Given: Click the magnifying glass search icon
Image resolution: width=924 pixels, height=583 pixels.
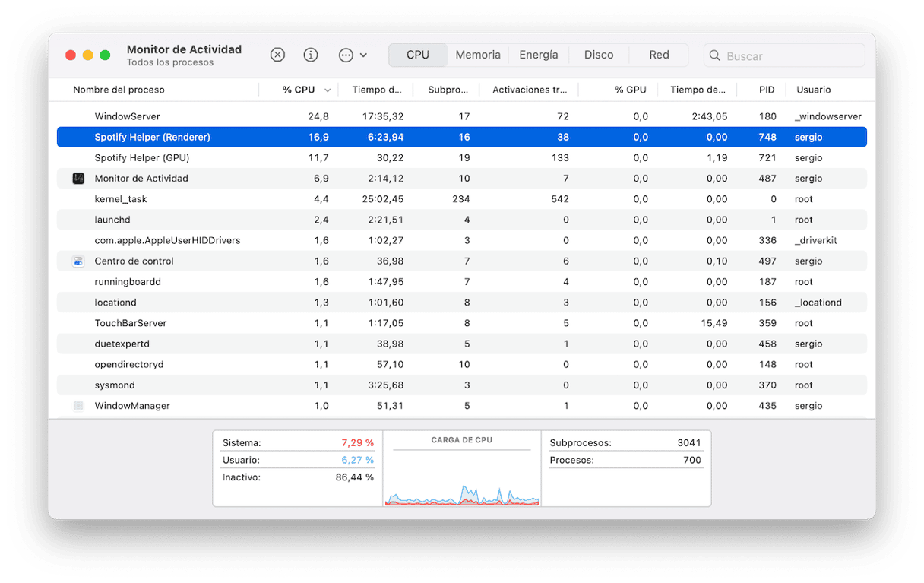Looking at the screenshot, I should pyautogui.click(x=715, y=55).
